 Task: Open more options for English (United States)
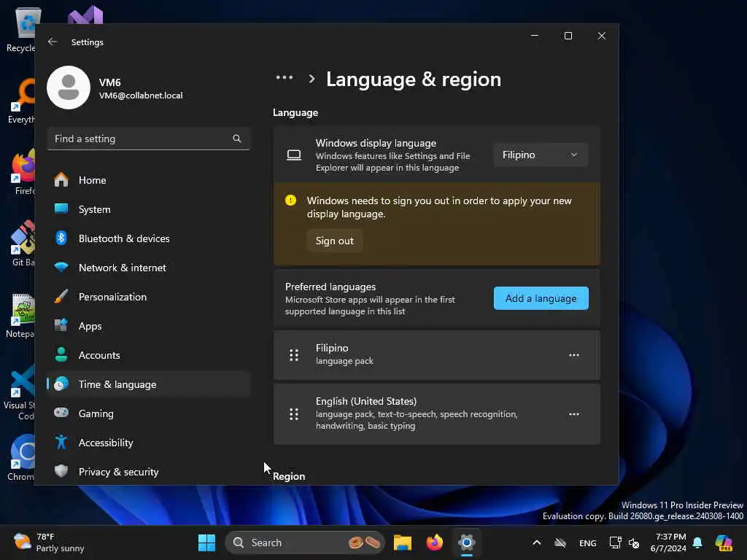click(x=573, y=414)
